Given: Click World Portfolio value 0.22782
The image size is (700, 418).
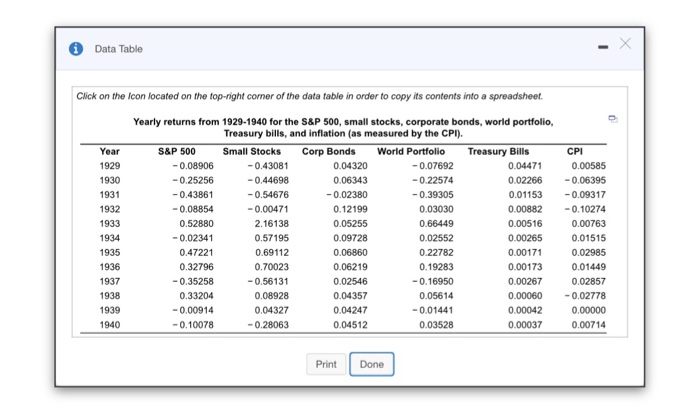Looking at the screenshot, I should pos(436,252).
